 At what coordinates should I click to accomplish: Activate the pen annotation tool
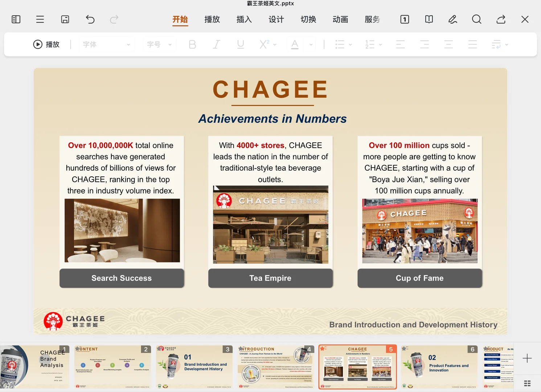[452, 19]
